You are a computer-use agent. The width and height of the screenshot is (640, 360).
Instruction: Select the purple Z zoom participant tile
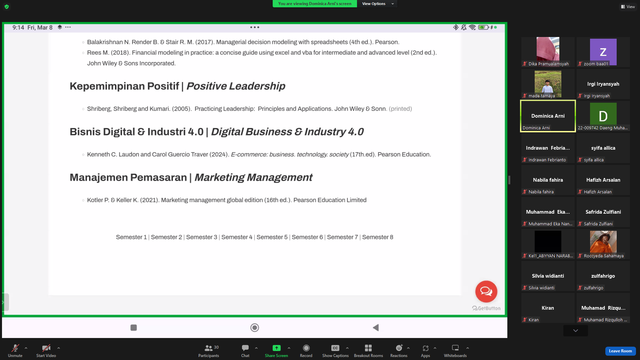(x=603, y=52)
